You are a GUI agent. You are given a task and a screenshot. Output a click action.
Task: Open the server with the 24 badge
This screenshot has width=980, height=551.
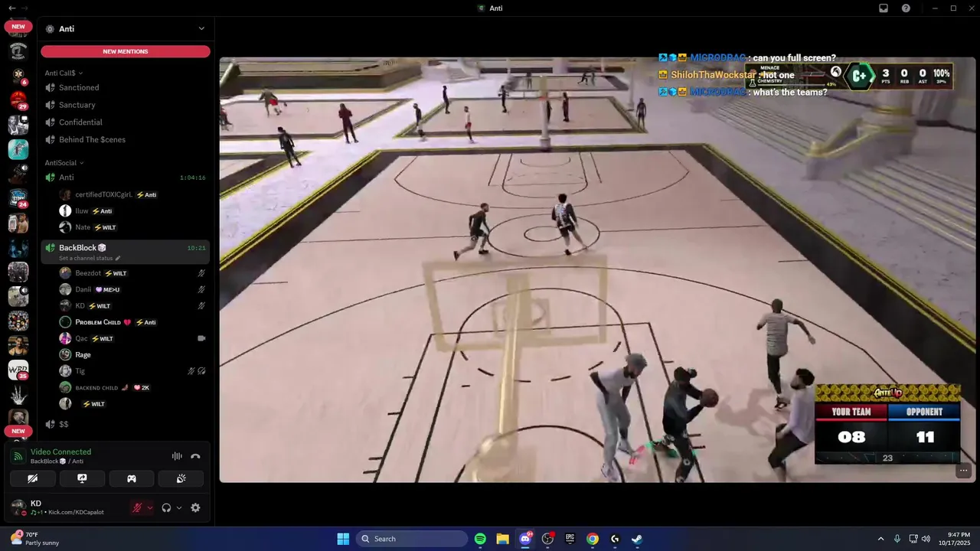[x=18, y=198]
